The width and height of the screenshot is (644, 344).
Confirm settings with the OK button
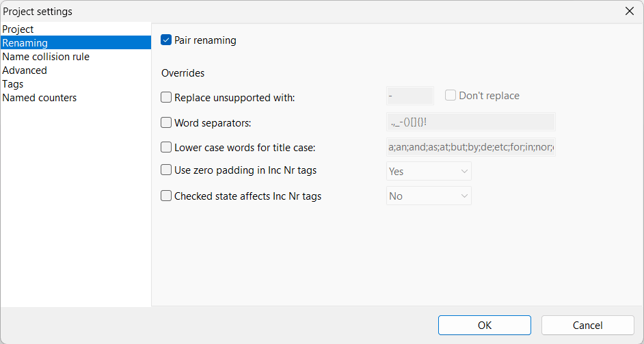click(x=485, y=325)
